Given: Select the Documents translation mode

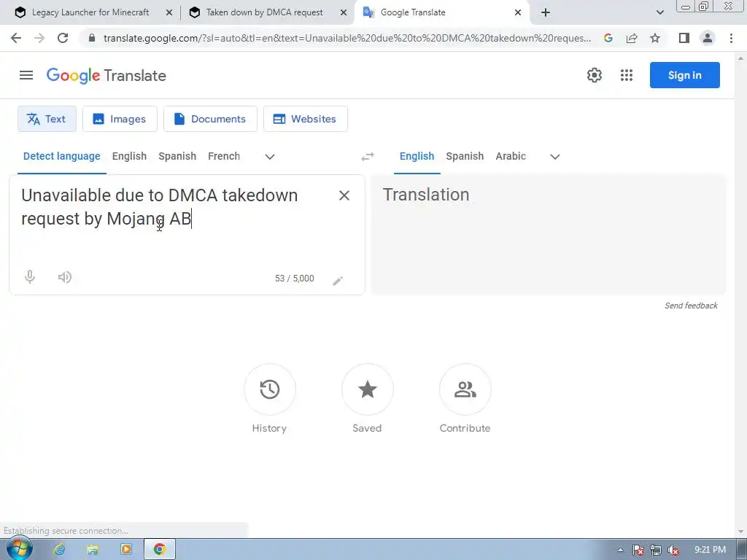Looking at the screenshot, I should (x=210, y=119).
